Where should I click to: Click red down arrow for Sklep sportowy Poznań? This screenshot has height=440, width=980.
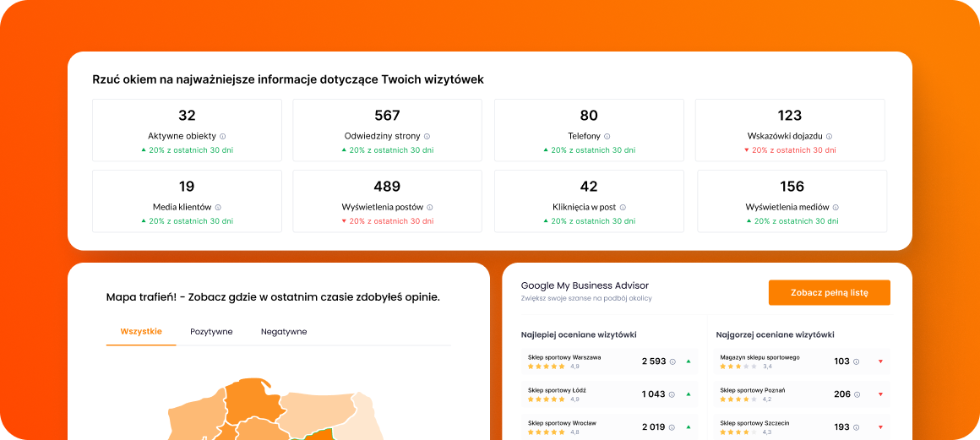(880, 394)
